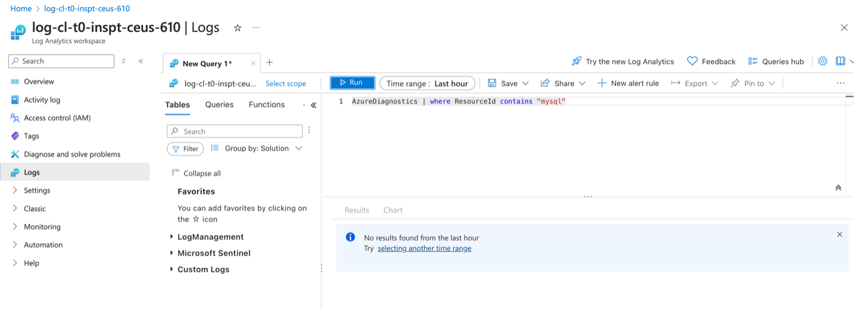Run the query
The width and height of the screenshot is (868, 310).
point(352,83)
